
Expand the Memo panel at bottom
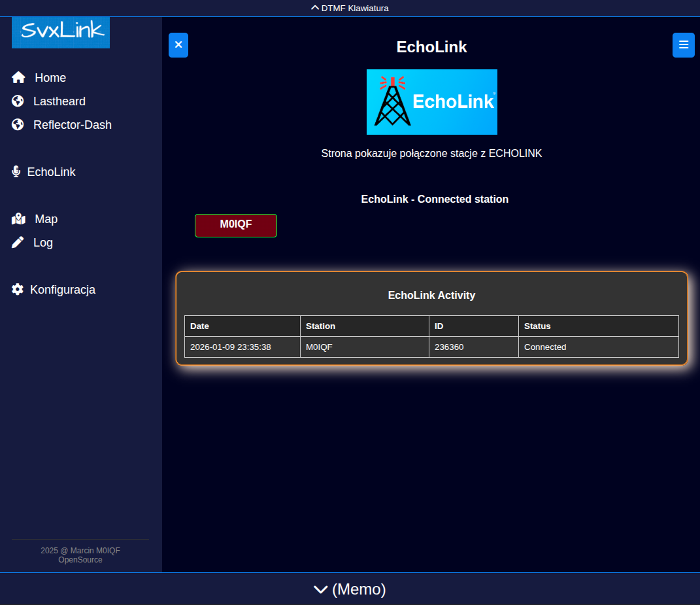pos(350,589)
